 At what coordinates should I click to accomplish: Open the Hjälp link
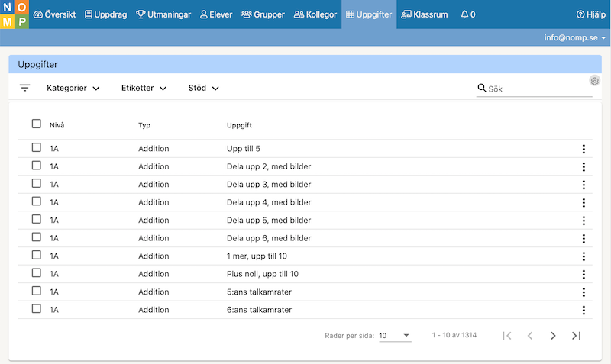tap(591, 14)
